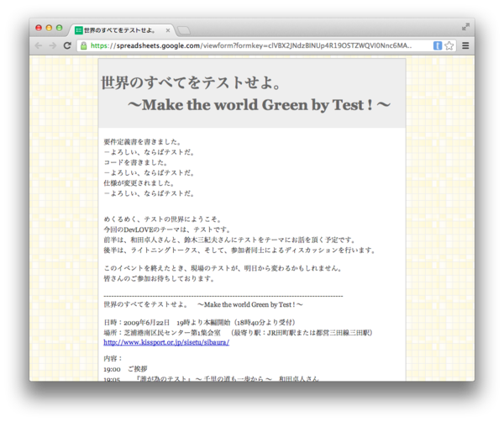Click the line starting with 前半は、和田卓人さん

click(x=230, y=240)
